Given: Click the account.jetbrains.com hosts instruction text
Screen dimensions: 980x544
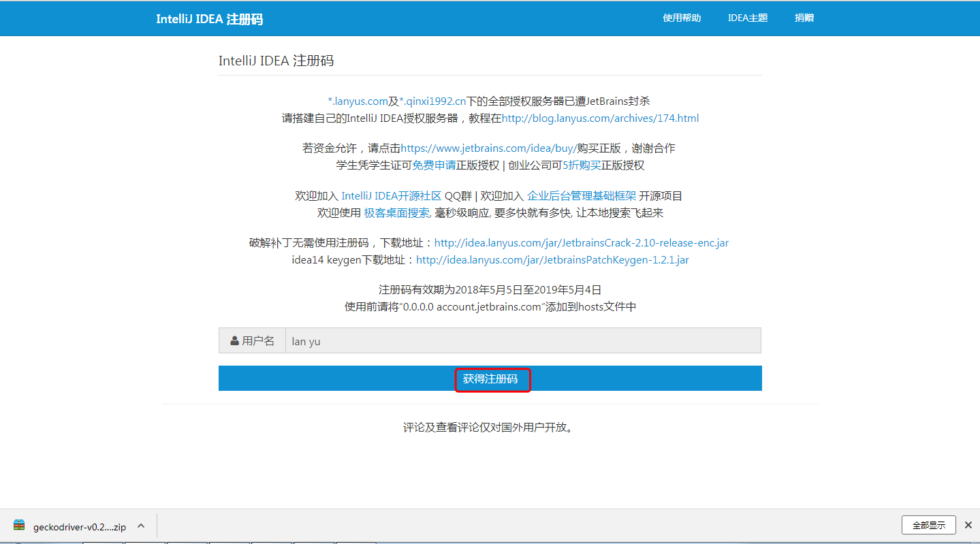Looking at the screenshot, I should [x=490, y=306].
